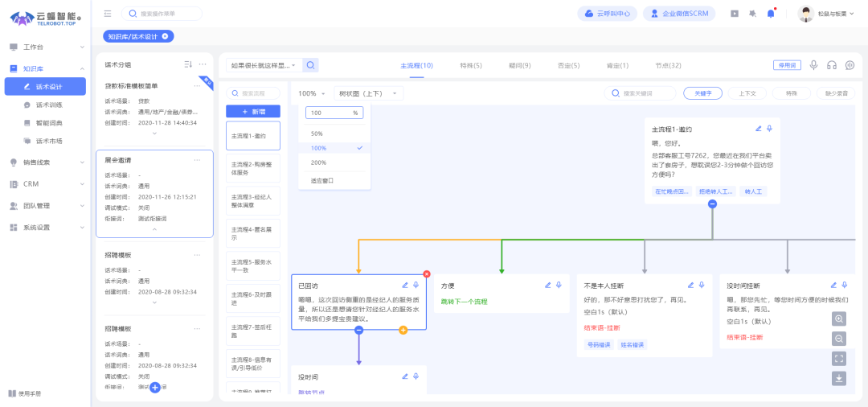Open the script selector dropdown 如果很长就这样显...
This screenshot has height=407, width=868.
264,65
